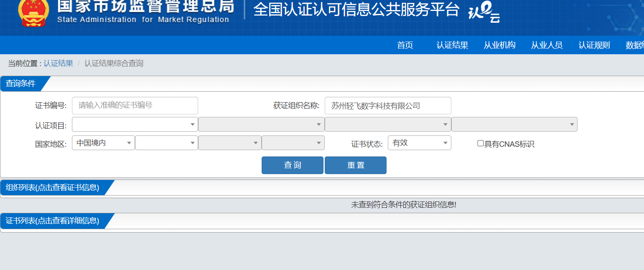Open the fourth 认证项目 dropdown
Viewport: 644px width, 270px height.
[x=514, y=124]
